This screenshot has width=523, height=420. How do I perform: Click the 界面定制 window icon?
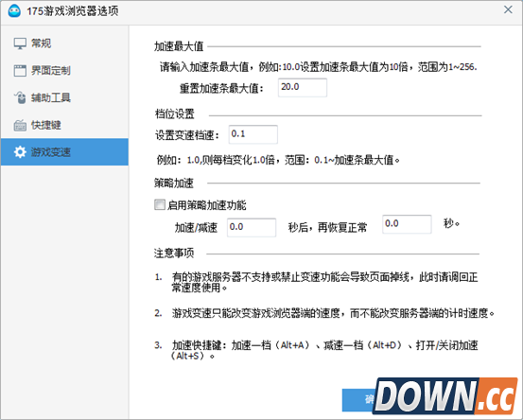tap(20, 70)
